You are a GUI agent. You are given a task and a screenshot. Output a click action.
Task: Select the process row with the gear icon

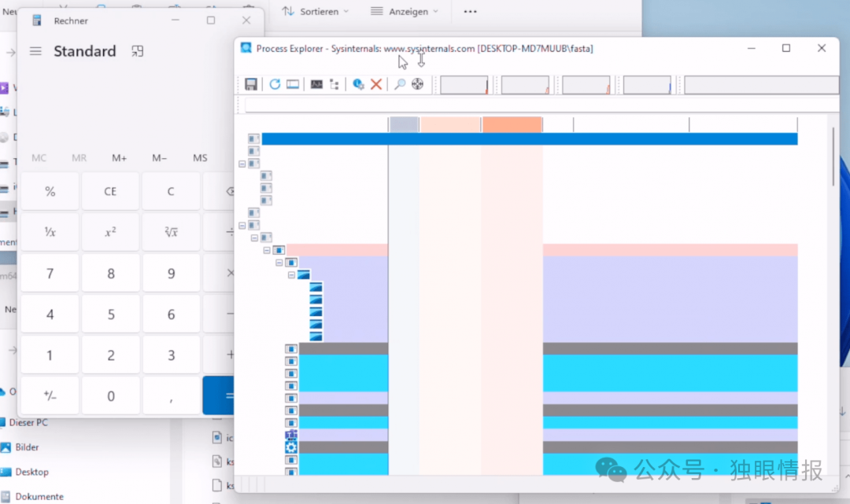tap(542, 447)
